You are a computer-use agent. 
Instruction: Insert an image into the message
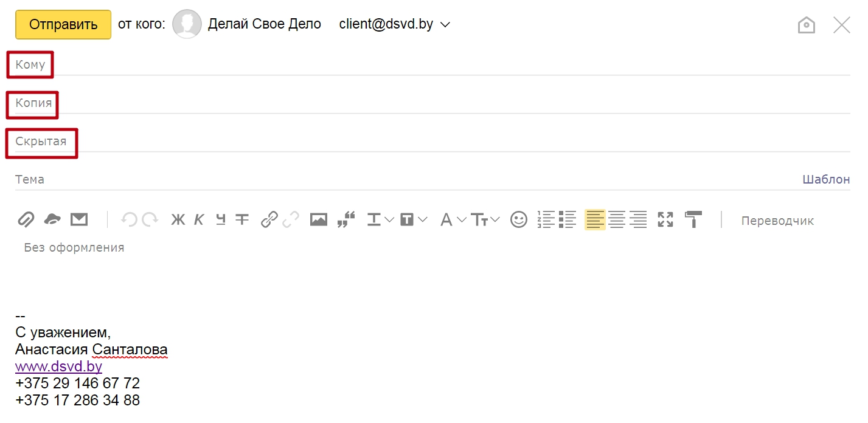click(x=319, y=219)
